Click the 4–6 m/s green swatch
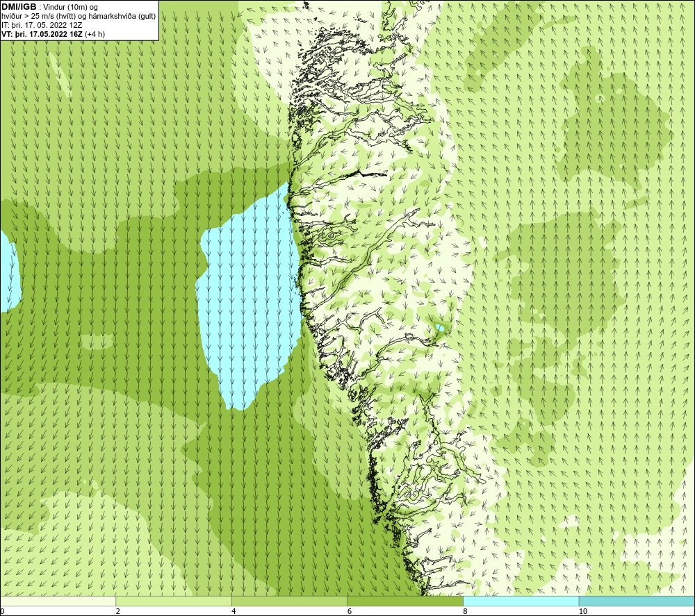The image size is (695, 616). [x=289, y=601]
